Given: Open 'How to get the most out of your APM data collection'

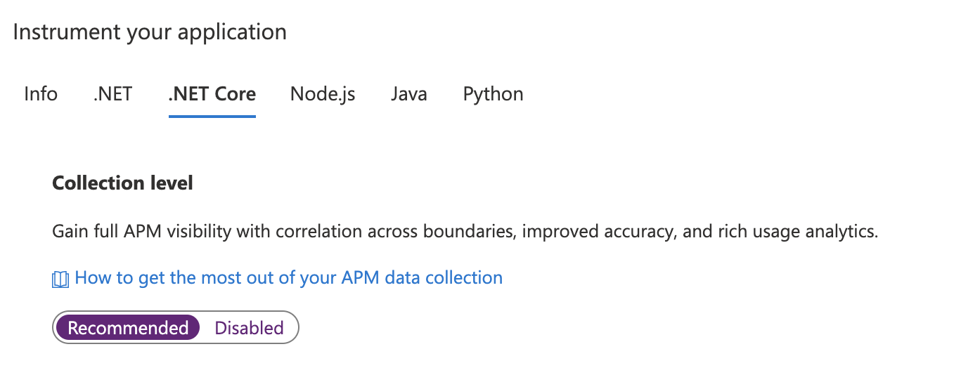Looking at the screenshot, I should click(x=288, y=278).
